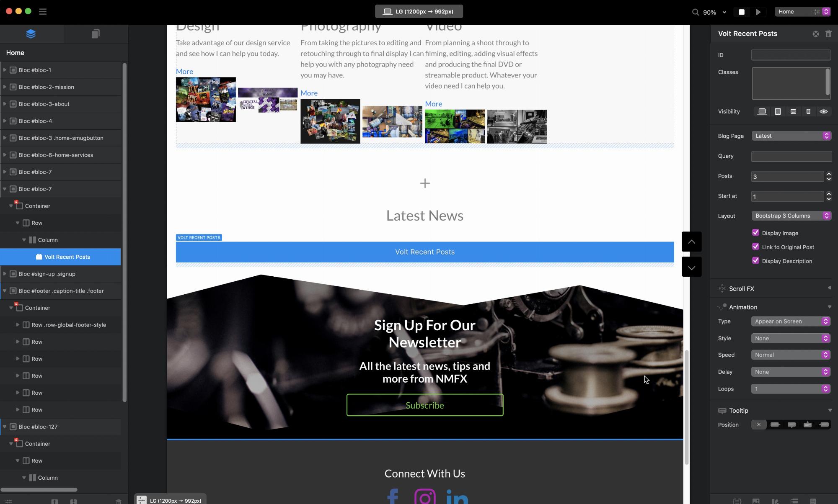Screen dimensions: 838x504
Task: Toggle Link to Original Post checkbox
Action: point(755,246)
